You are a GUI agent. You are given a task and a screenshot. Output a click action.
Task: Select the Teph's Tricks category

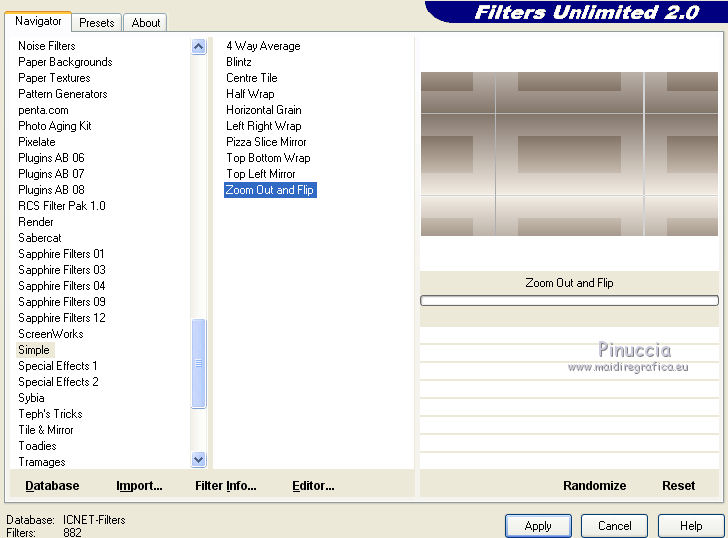tap(50, 414)
